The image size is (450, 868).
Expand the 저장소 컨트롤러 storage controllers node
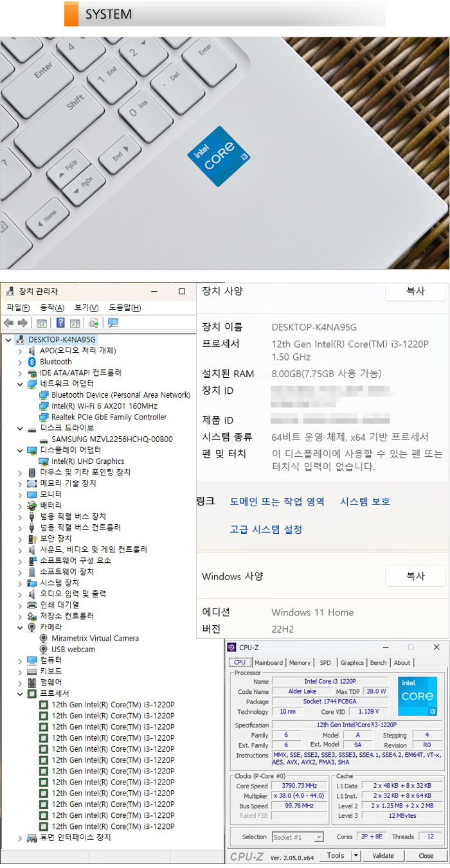(20, 616)
